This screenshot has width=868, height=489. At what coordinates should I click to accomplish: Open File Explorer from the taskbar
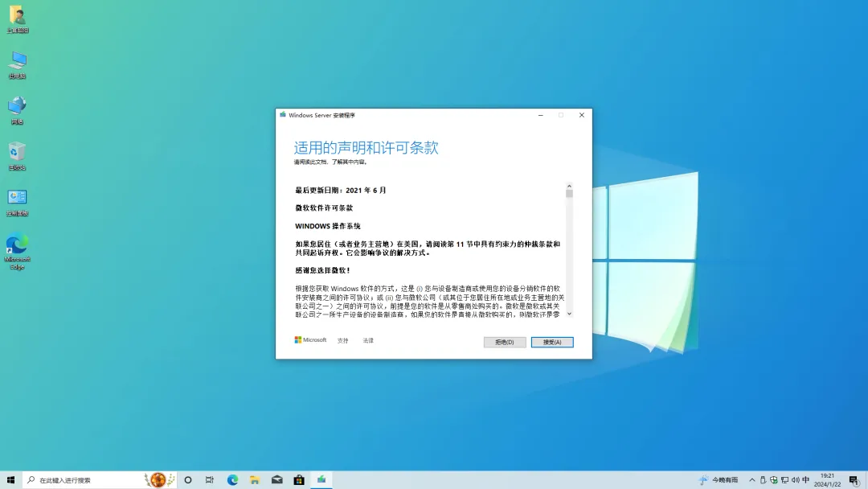tap(254, 479)
